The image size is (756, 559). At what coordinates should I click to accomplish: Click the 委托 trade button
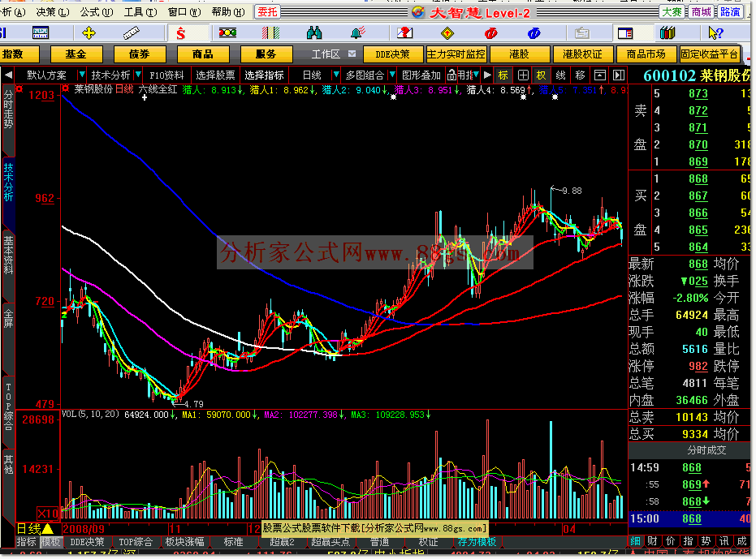point(267,12)
